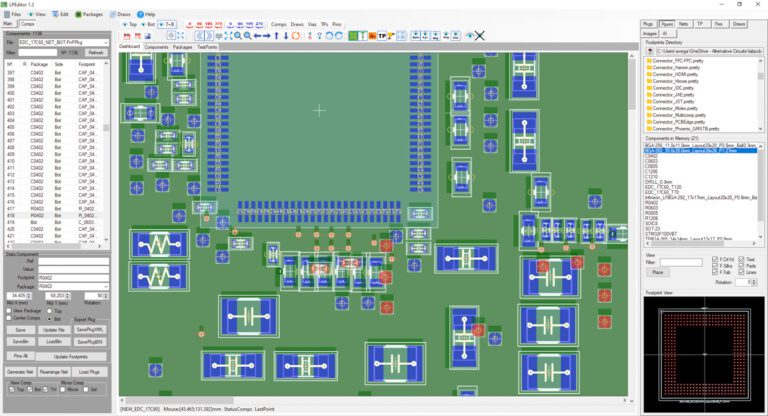The height and width of the screenshot is (416, 768).
Task: Toggle the F.CrtYd layer checkbox
Action: (x=715, y=259)
